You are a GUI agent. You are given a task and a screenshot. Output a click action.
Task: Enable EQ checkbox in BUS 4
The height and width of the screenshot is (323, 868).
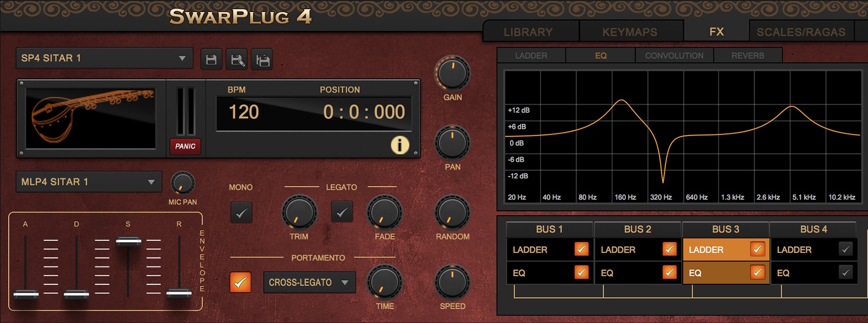tap(845, 272)
